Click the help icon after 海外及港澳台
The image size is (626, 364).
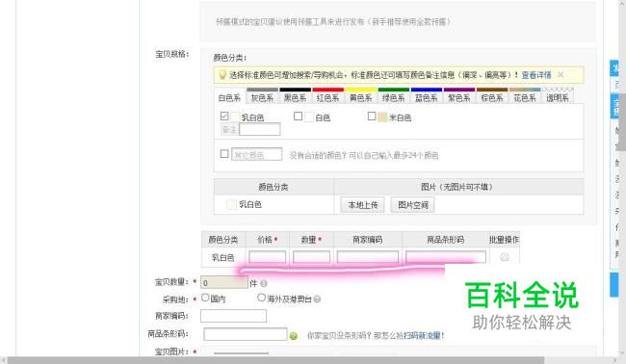tap(318, 299)
